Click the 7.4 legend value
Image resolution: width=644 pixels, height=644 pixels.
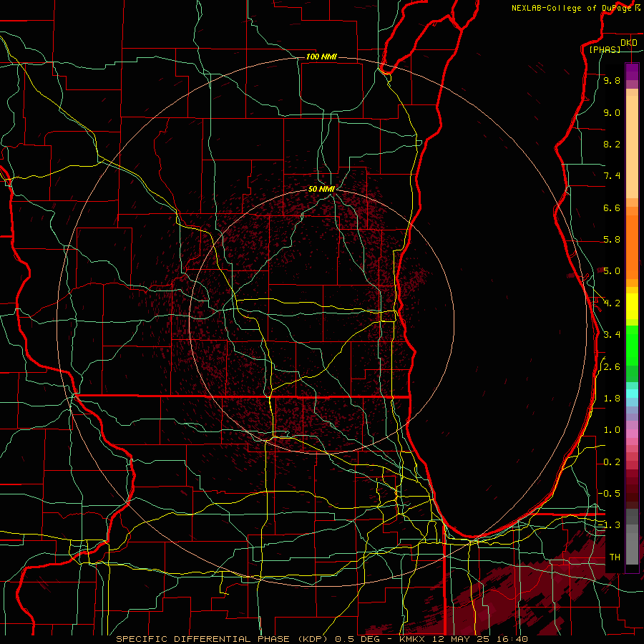tap(612, 176)
